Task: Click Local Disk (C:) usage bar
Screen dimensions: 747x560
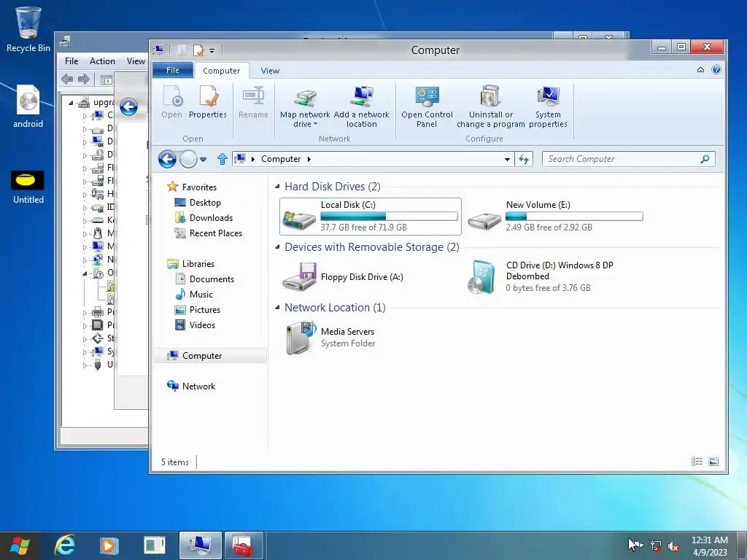Action: coord(389,216)
